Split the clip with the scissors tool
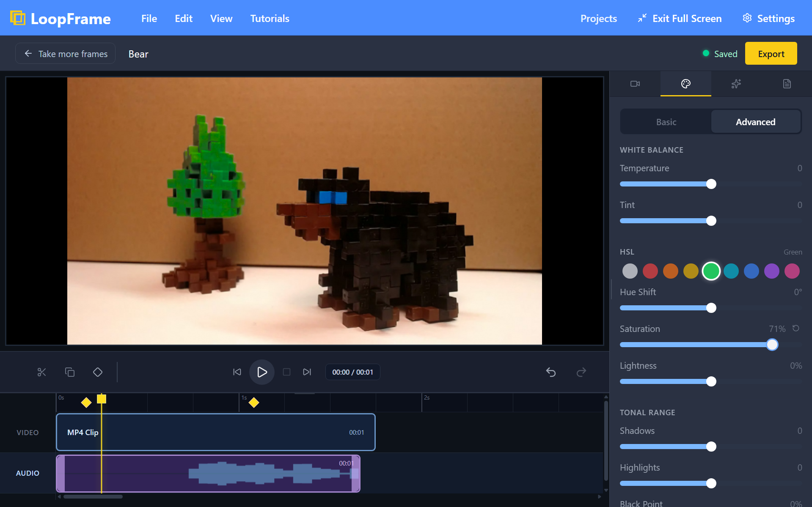Image resolution: width=812 pixels, height=507 pixels. pos(41,372)
